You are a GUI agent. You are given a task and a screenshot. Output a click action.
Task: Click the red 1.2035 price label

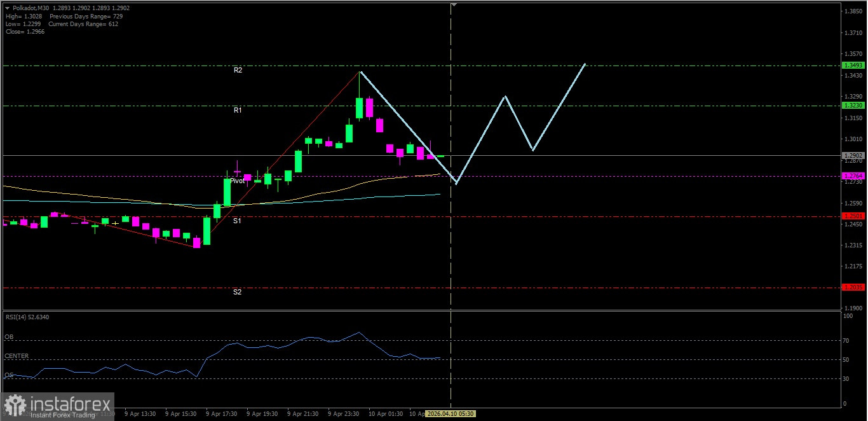pos(853,287)
